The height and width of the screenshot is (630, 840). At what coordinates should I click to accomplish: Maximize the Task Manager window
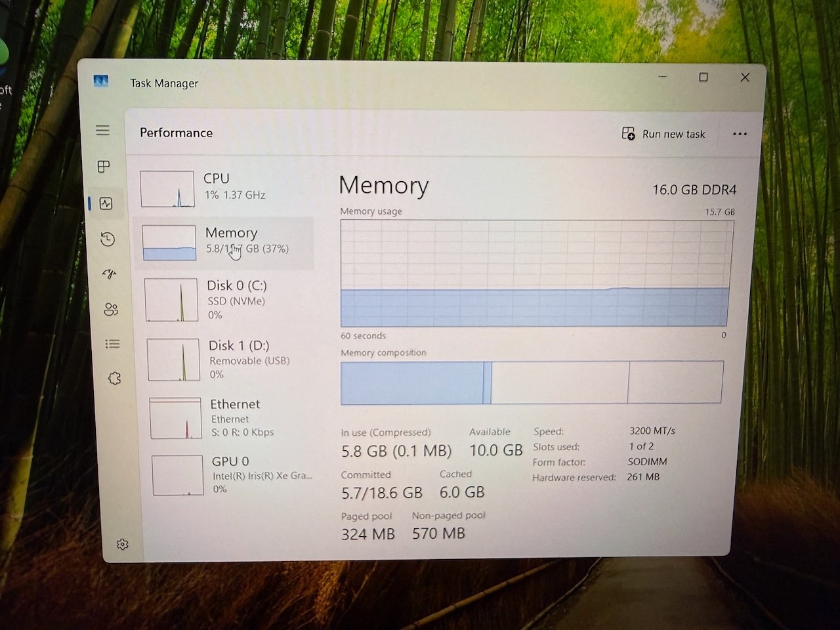click(703, 77)
